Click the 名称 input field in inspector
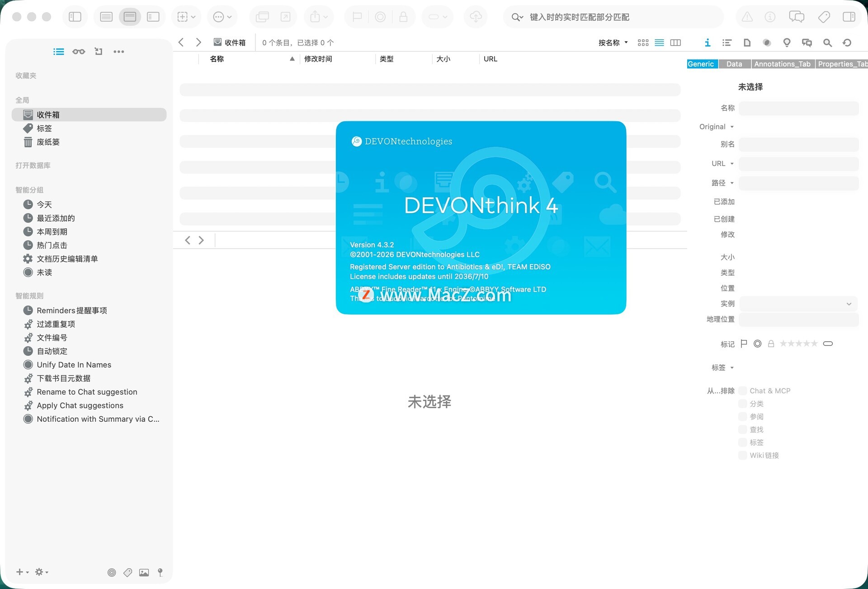The width and height of the screenshot is (868, 589). click(x=799, y=108)
